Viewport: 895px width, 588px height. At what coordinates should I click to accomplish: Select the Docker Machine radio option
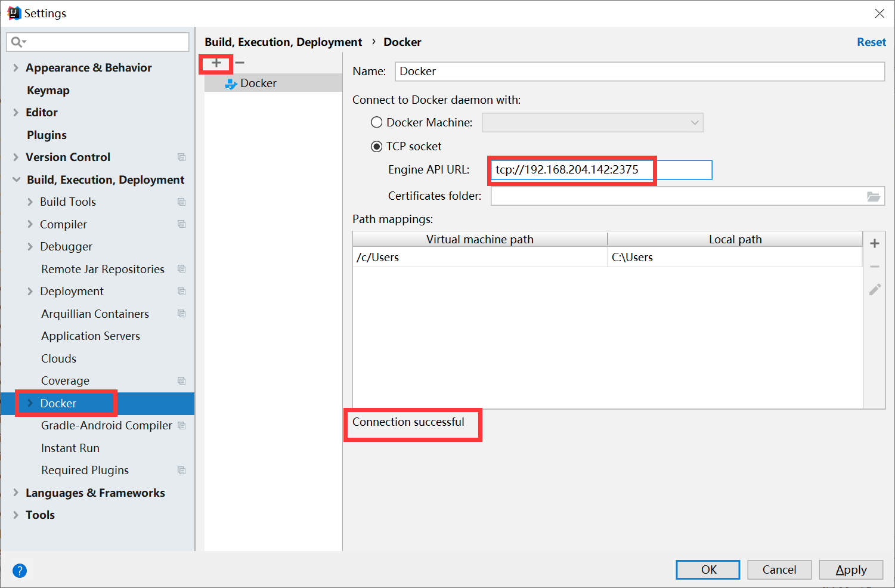[x=377, y=122]
